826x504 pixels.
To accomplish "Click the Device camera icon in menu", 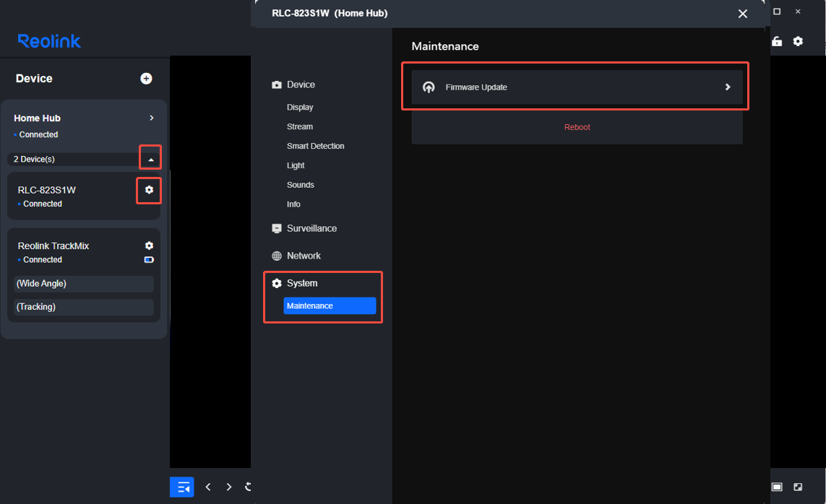I will (x=277, y=84).
